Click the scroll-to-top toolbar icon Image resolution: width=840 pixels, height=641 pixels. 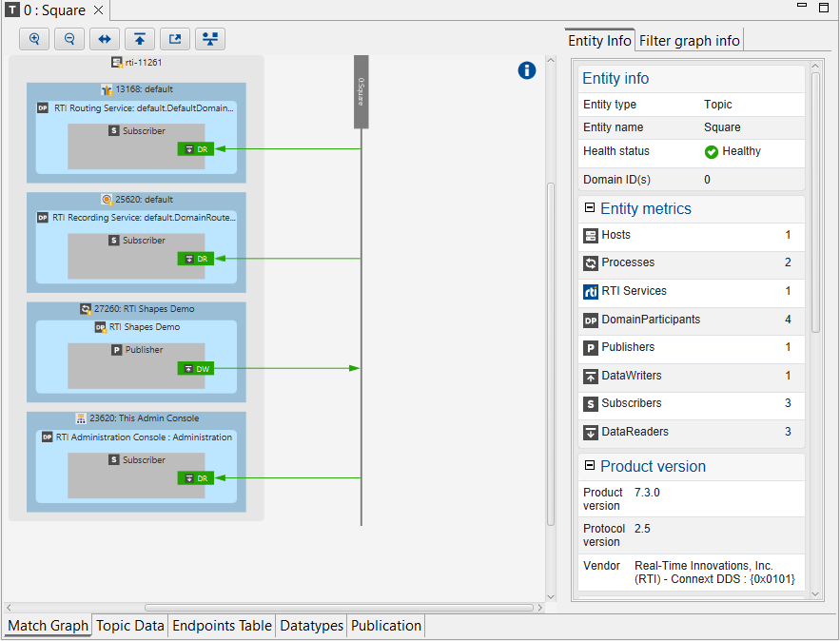(139, 38)
